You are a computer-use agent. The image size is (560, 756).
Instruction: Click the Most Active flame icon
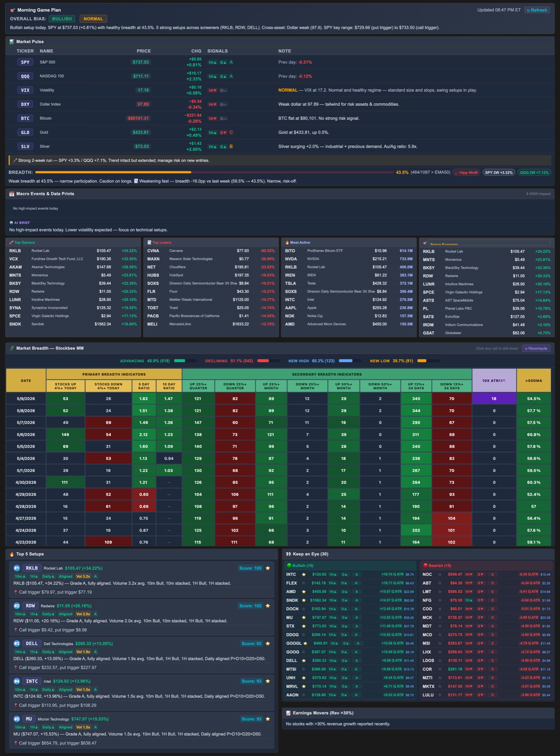click(287, 242)
